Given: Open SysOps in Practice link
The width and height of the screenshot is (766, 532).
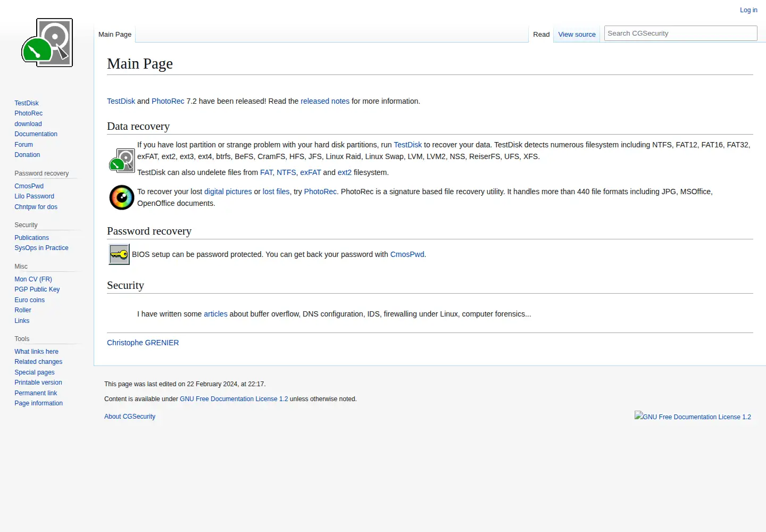Looking at the screenshot, I should (x=41, y=248).
